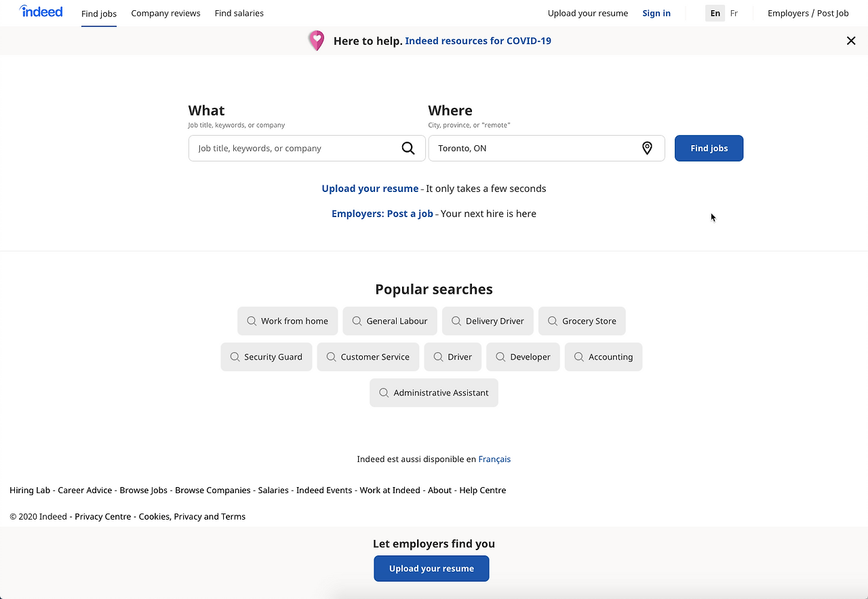868x599 pixels.
Task: Dismiss the COVID-19 banner with X
Action: [x=851, y=41]
